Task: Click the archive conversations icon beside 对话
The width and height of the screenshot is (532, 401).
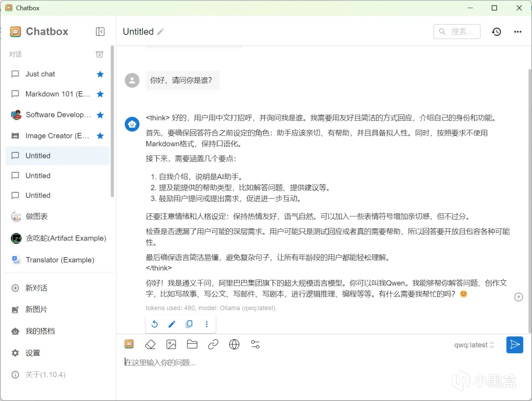Action: 99,54
